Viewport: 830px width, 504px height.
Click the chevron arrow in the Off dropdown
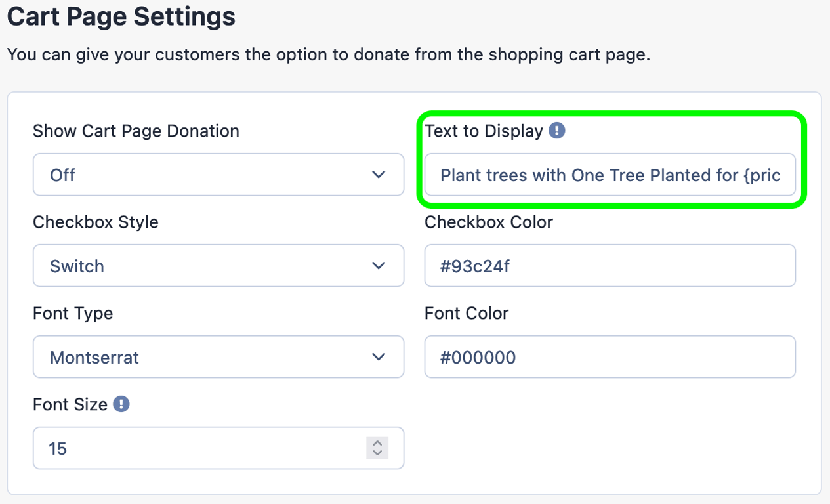379,175
